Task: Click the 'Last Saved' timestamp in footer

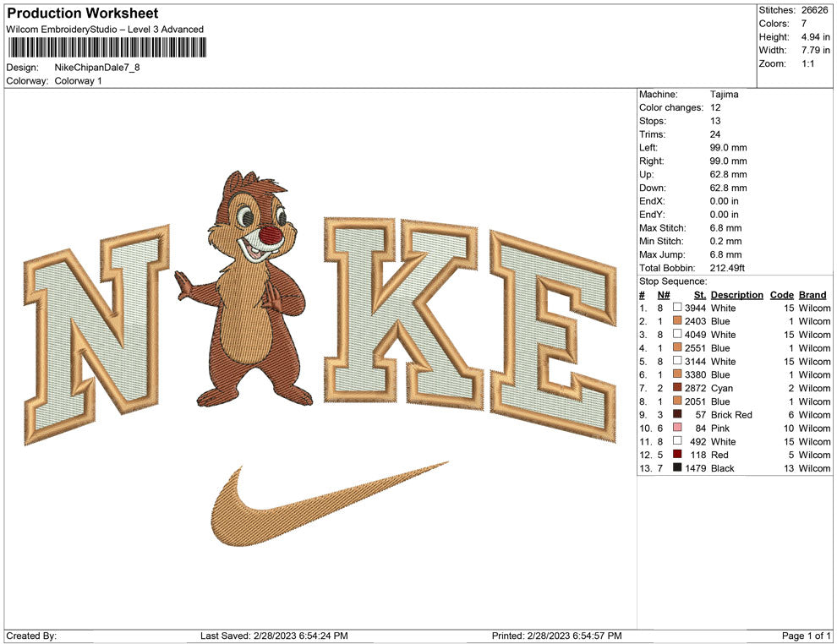Action: click(x=274, y=636)
